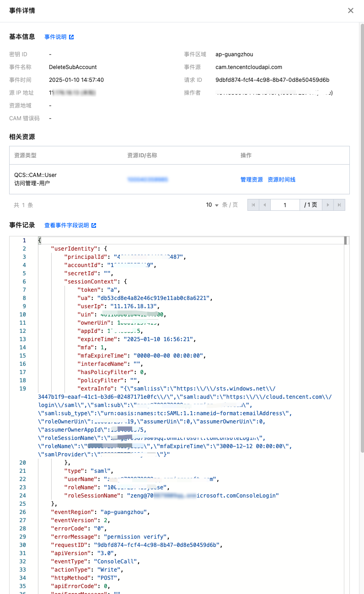The image size is (364, 594).
Task: Go to first page of resources
Action: coord(253,205)
